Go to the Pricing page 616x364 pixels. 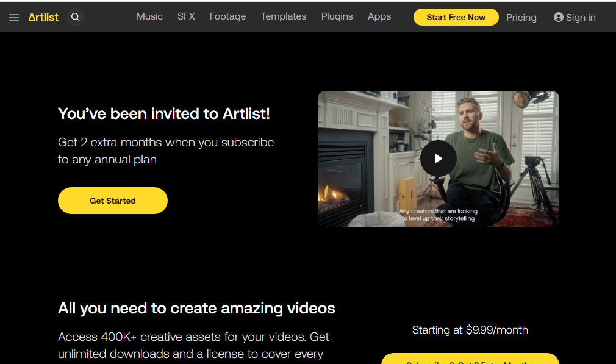(521, 18)
